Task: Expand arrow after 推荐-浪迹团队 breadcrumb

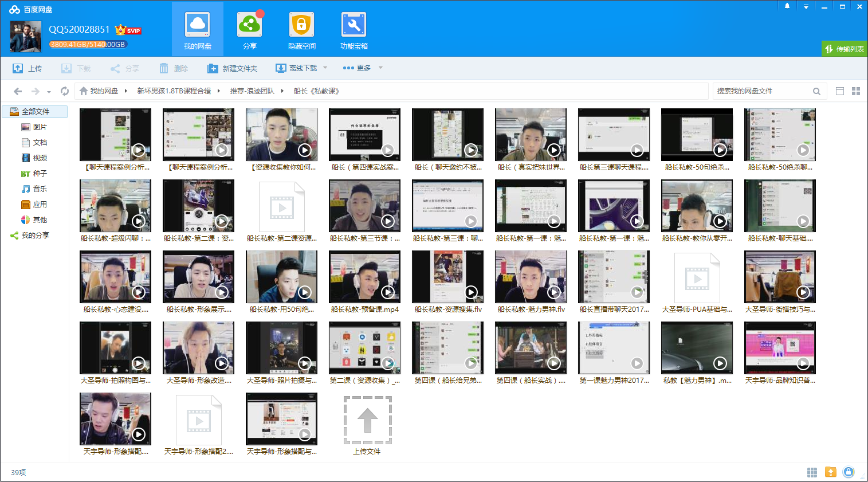Action: [x=282, y=91]
